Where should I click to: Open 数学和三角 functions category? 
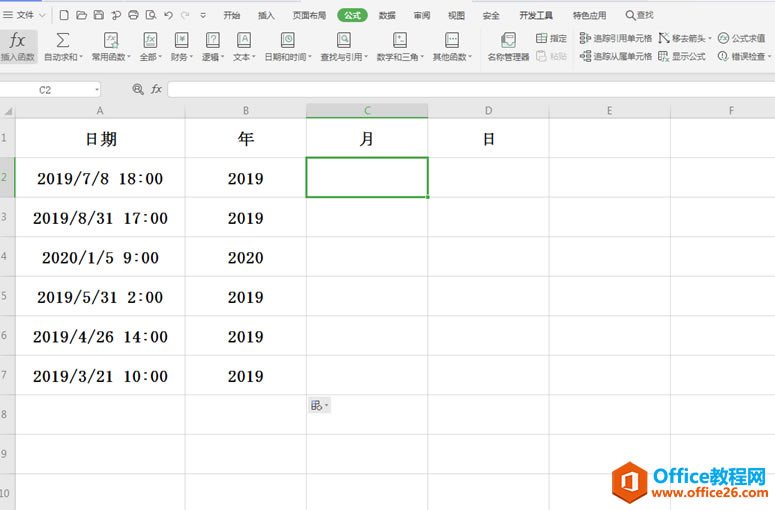(400, 47)
